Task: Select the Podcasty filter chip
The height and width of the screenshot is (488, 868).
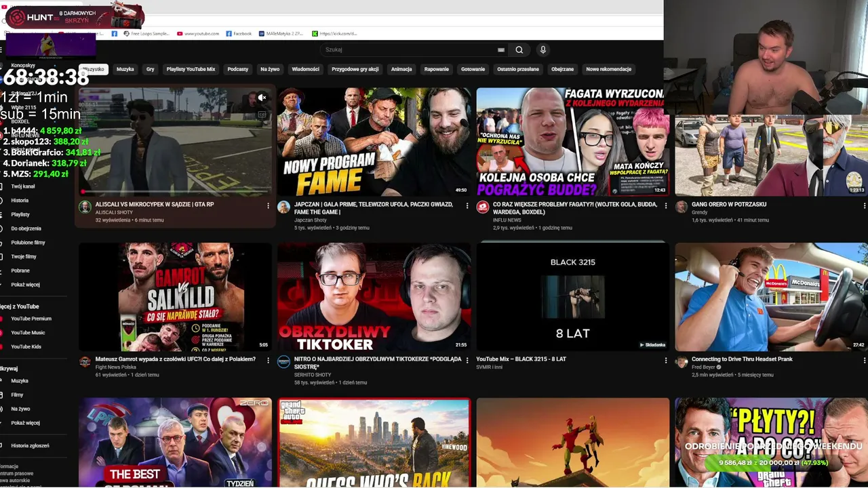Action: (237, 69)
